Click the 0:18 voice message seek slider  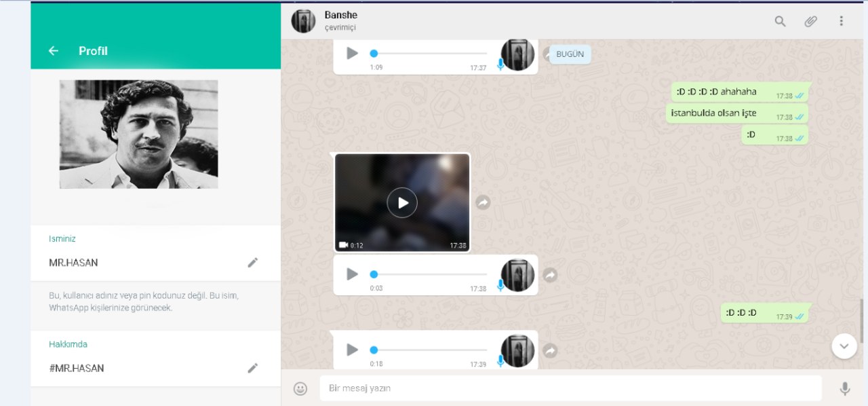click(429, 350)
